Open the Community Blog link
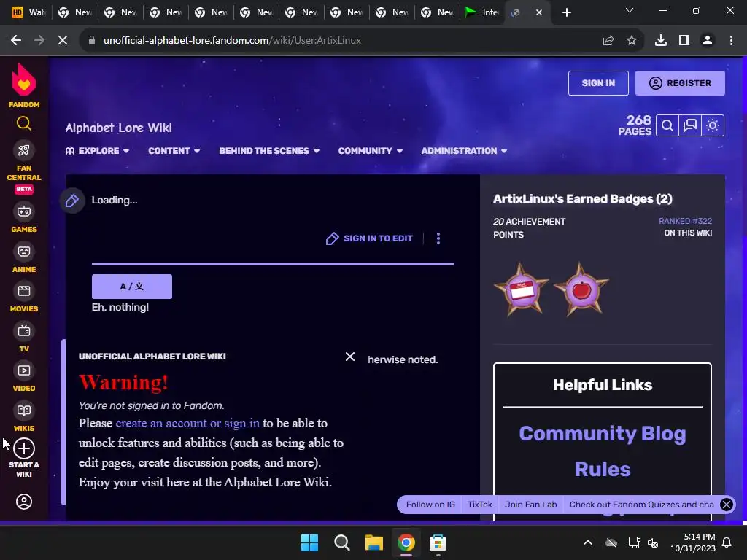Screen dimensions: 747x560 tap(602, 434)
